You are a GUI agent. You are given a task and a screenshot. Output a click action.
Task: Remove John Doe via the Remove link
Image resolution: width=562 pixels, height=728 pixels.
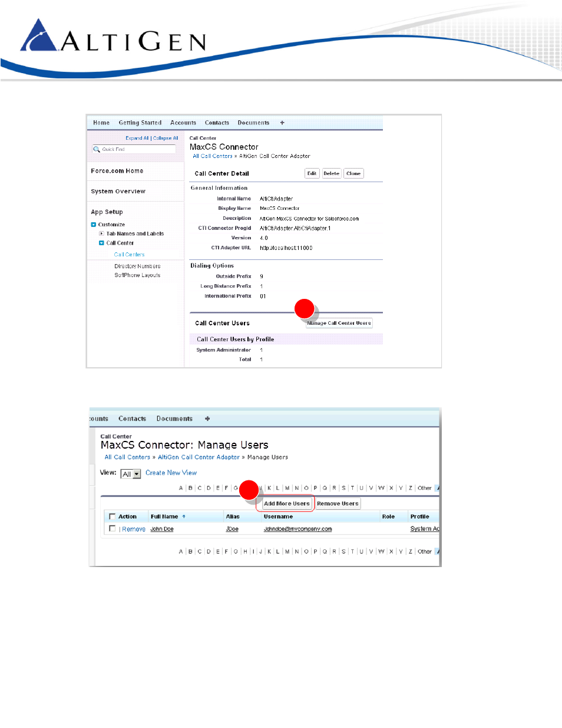(134, 529)
